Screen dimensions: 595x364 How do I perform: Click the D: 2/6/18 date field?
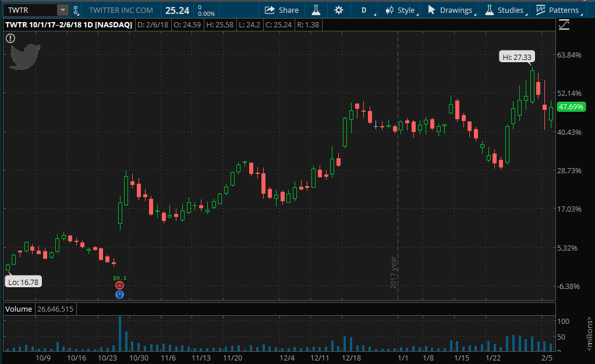[153, 25]
